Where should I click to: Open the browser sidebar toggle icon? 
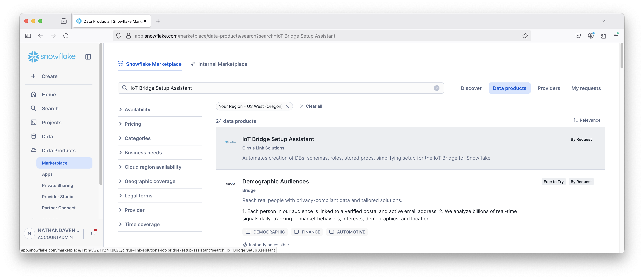28,36
